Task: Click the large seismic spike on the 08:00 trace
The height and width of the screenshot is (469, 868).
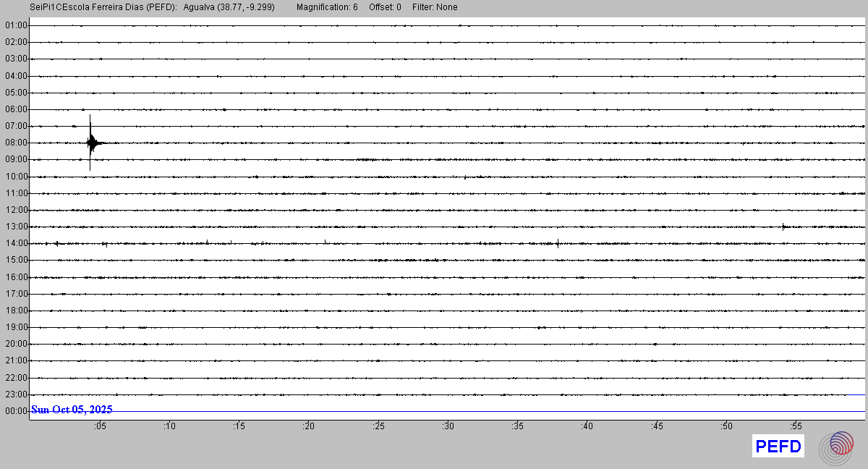Action: pyautogui.click(x=90, y=143)
